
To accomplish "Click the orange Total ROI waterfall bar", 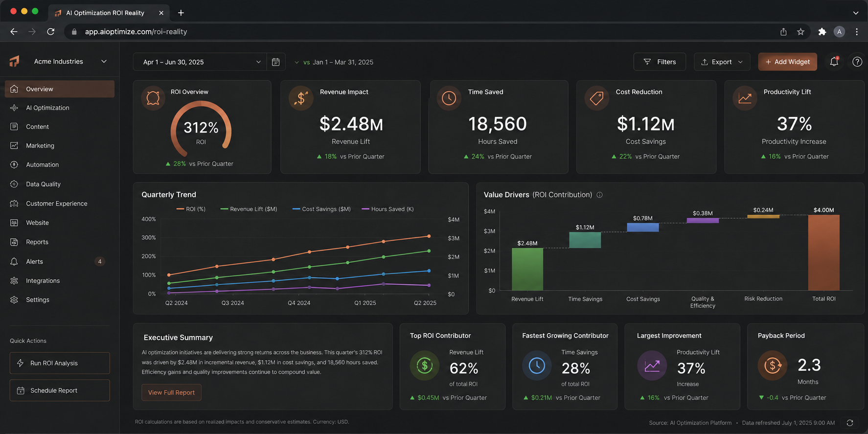I will coord(824,252).
